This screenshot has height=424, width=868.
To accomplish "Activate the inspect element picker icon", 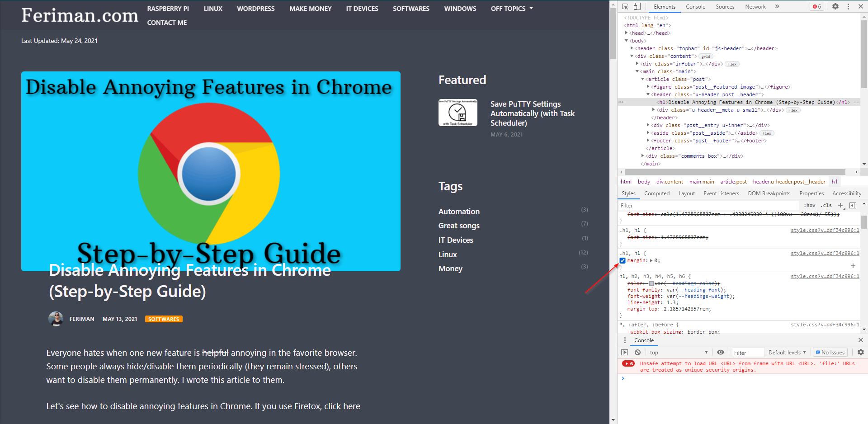I will [625, 6].
